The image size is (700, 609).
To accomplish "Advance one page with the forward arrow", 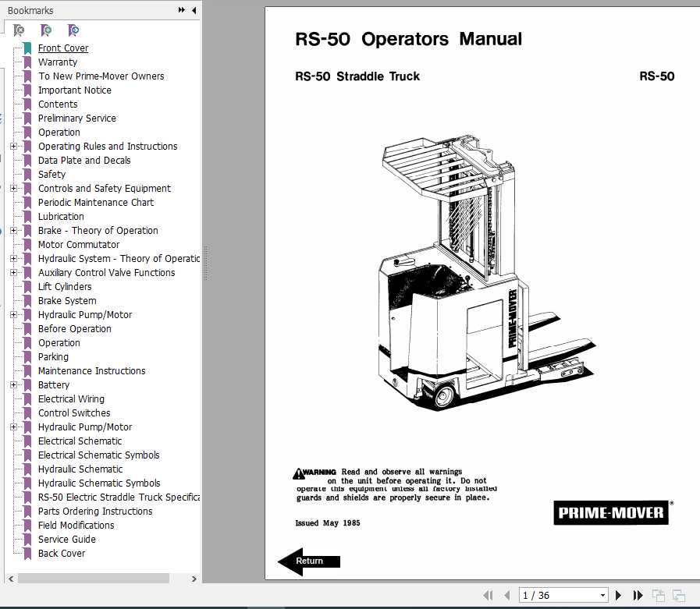I will tap(618, 595).
